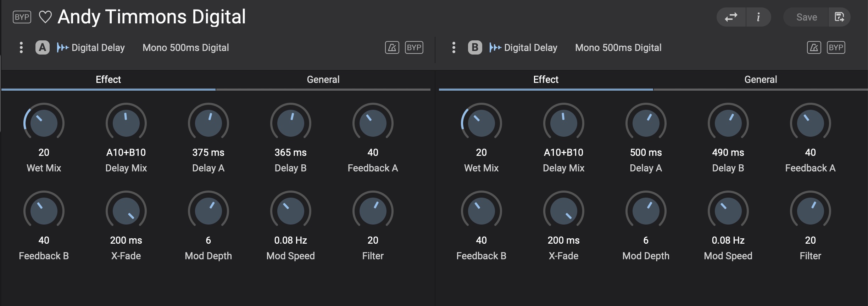This screenshot has height=306, width=868.
Task: Bypass slot A with its BYP button
Action: click(x=414, y=47)
